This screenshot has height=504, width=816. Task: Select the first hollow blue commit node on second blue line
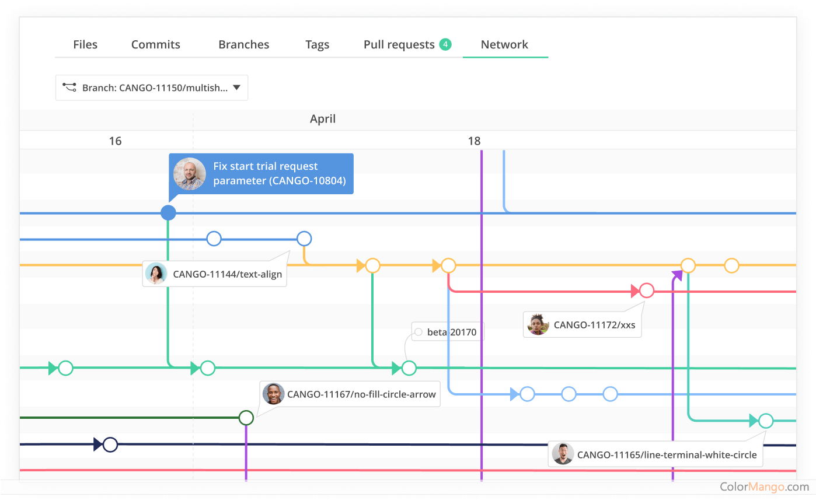click(x=214, y=239)
